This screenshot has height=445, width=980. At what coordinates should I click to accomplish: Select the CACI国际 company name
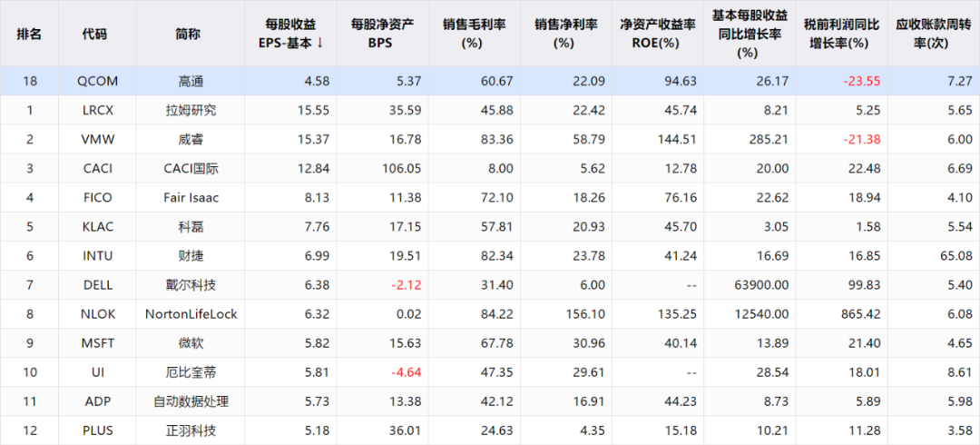point(191,168)
